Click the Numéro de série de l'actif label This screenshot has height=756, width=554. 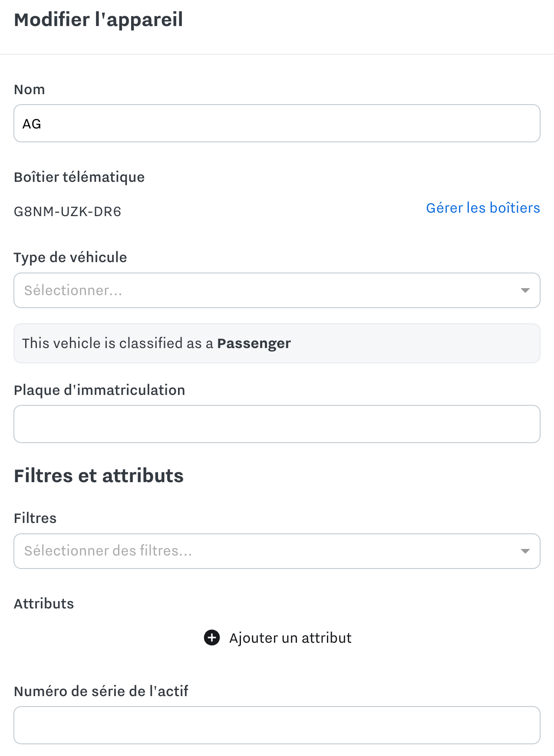tap(101, 691)
